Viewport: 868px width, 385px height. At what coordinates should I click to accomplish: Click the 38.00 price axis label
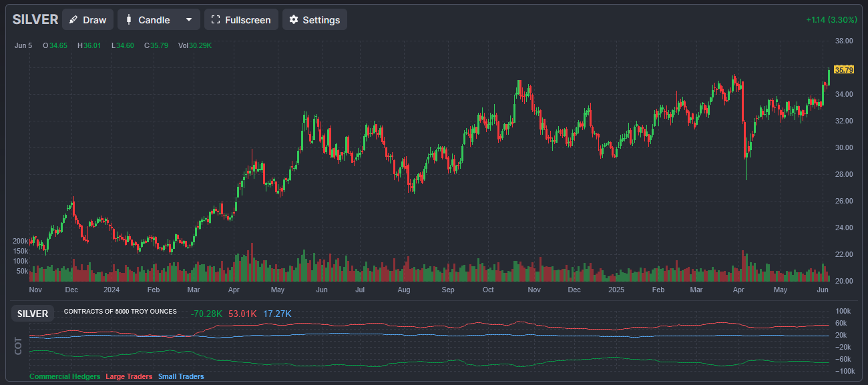[x=844, y=41]
